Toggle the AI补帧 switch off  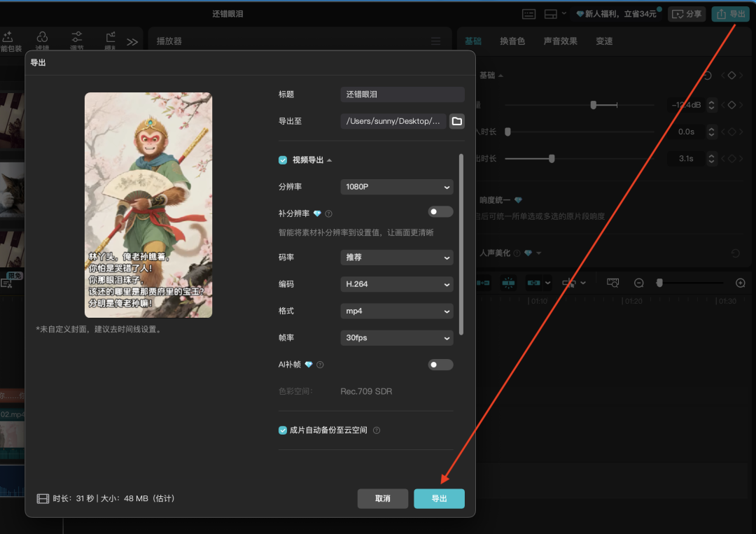point(440,365)
